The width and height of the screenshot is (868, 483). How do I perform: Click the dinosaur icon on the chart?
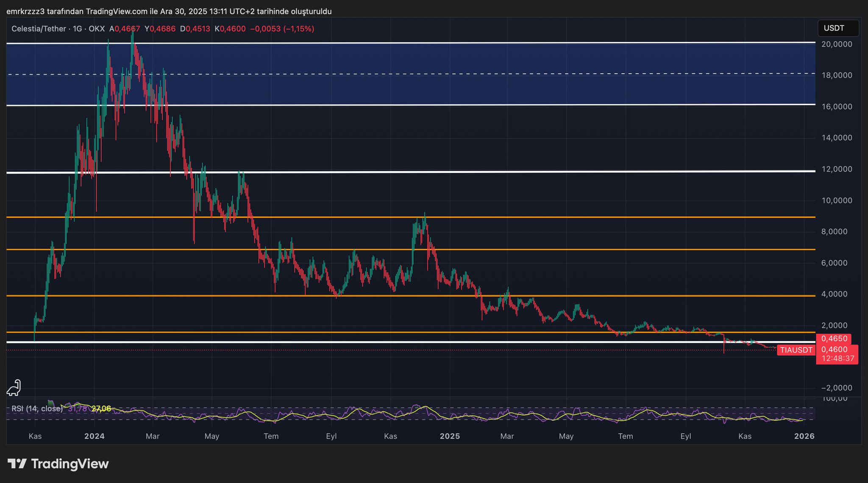(14, 388)
